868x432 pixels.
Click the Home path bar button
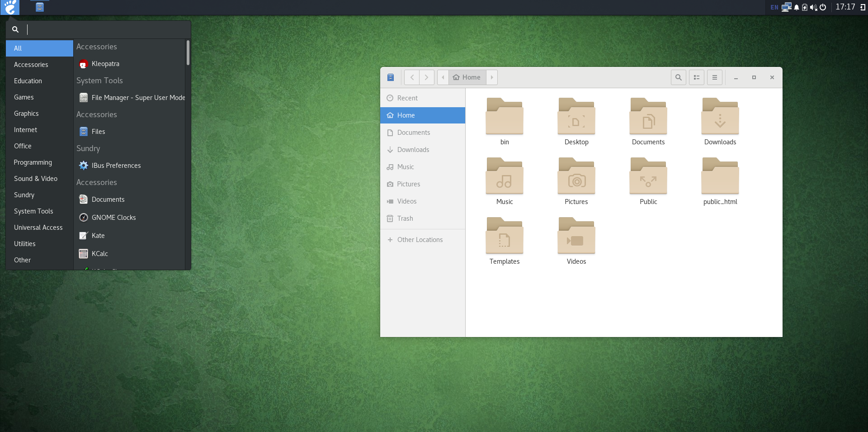(x=467, y=77)
